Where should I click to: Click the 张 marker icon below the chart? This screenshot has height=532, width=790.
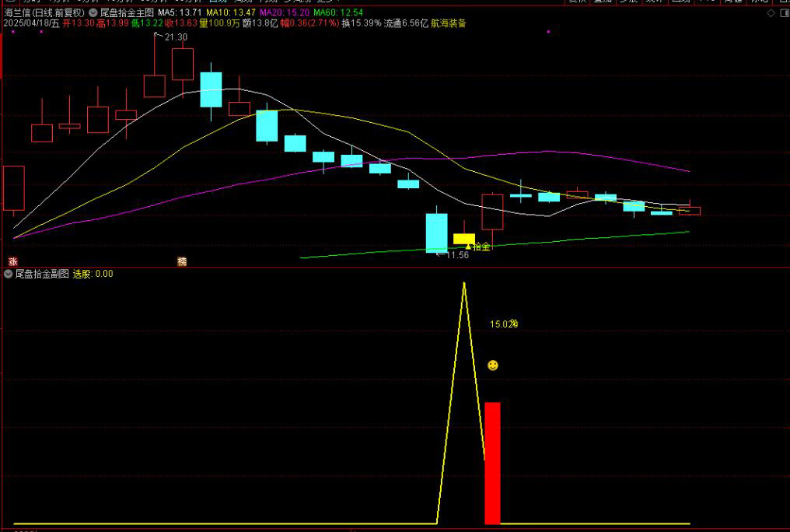tap(12, 261)
